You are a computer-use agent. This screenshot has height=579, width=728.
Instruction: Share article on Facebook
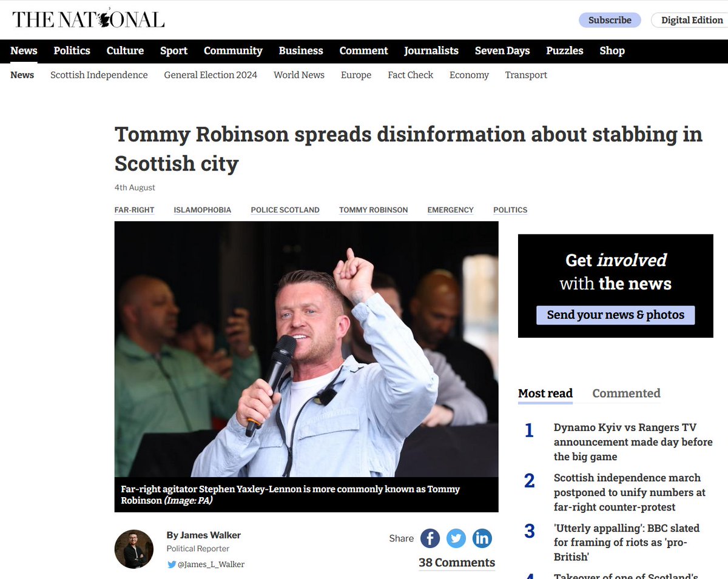pyautogui.click(x=430, y=538)
